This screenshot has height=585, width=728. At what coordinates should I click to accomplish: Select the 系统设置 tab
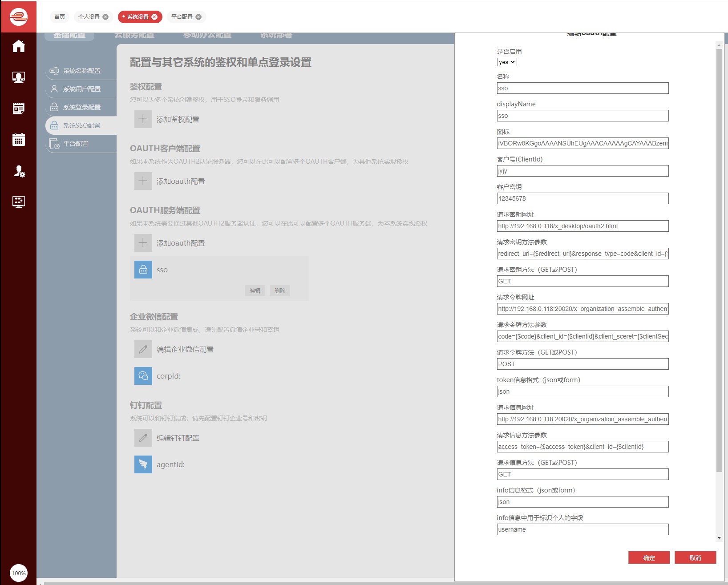tap(138, 17)
